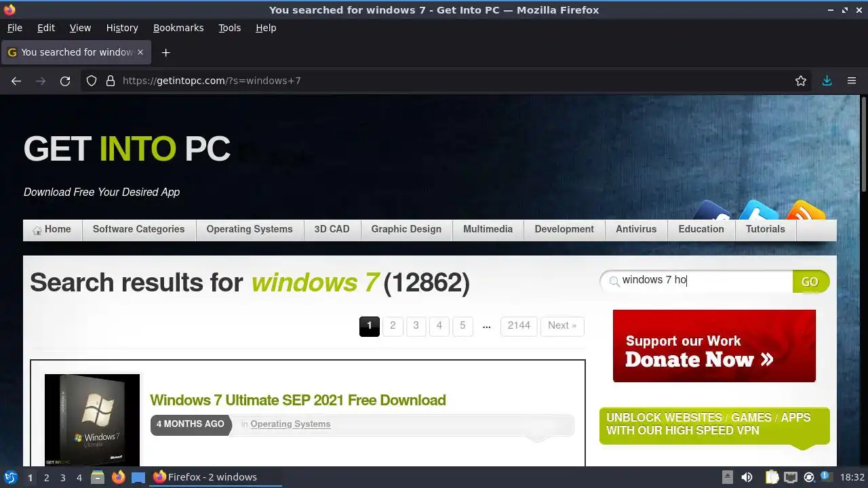Open the Graphic Design category
Viewport: 868px width, 488px height.
coord(406,230)
